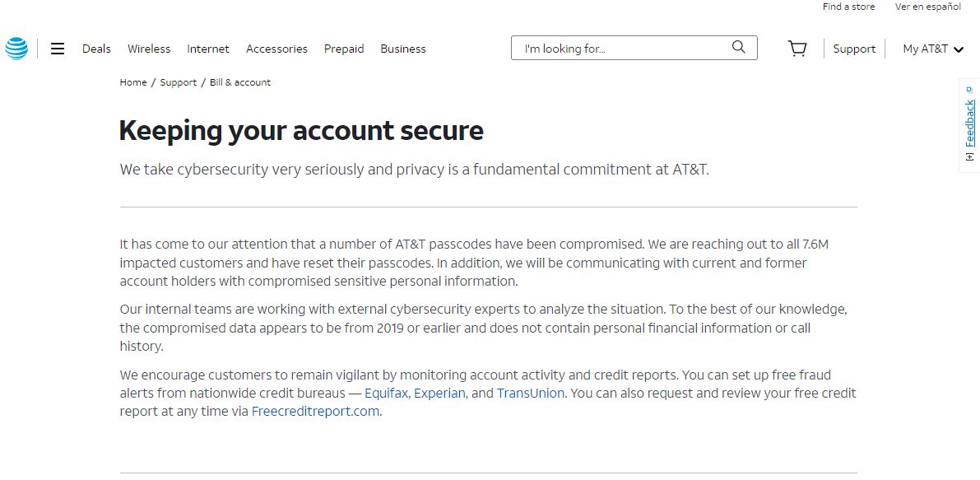This screenshot has width=980, height=480.
Task: Open the hamburger menu icon
Action: (x=58, y=49)
